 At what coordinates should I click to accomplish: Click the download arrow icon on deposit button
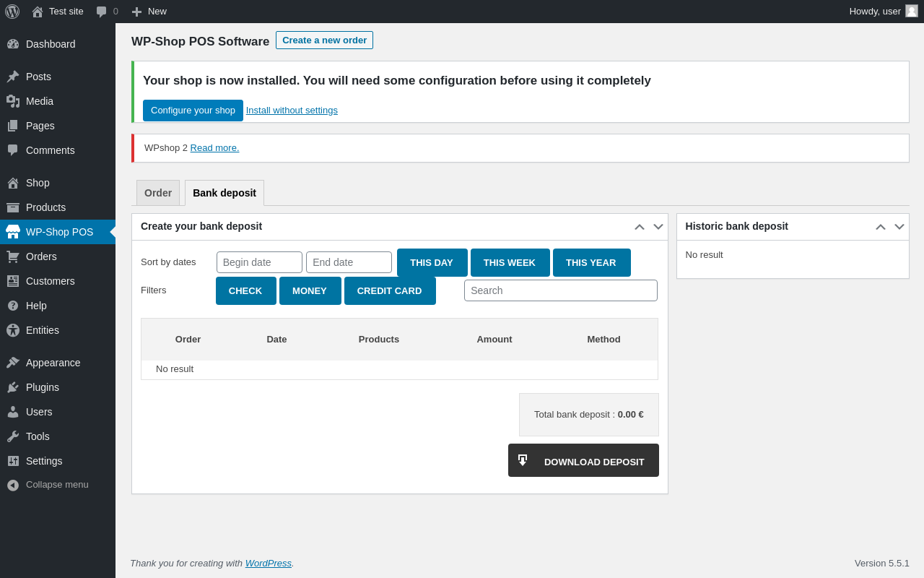523,460
